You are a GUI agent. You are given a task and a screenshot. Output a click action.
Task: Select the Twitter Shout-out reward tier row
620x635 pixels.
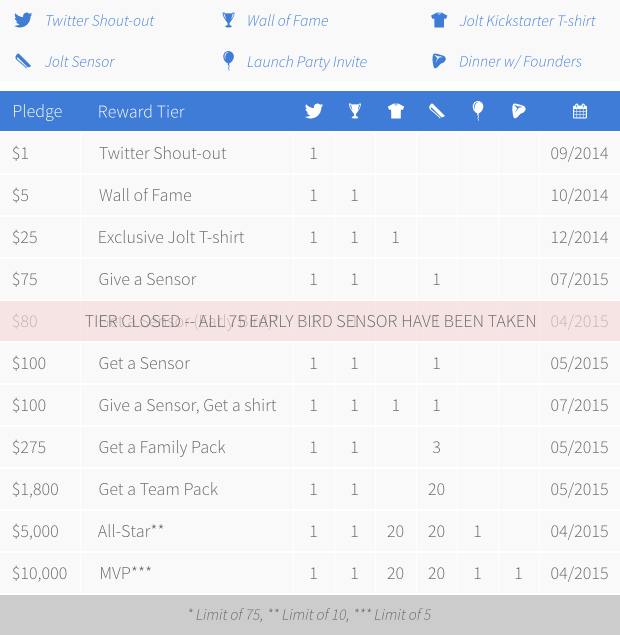click(x=310, y=153)
